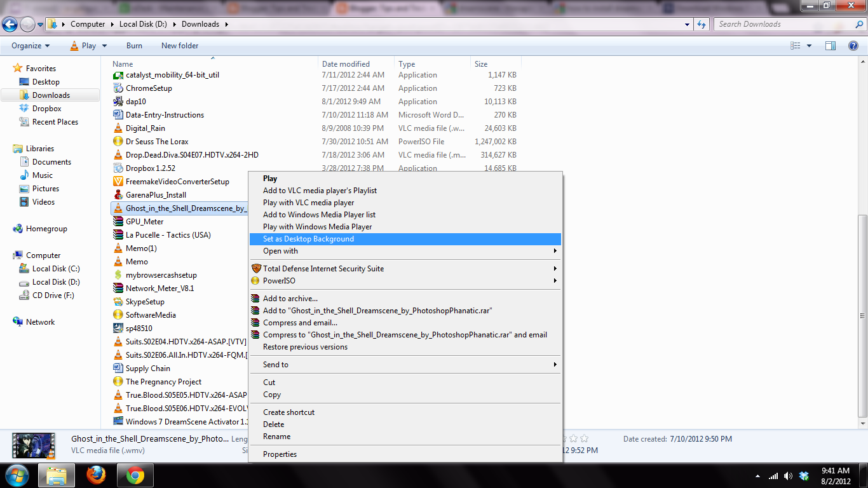The image size is (868, 488).
Task: Click the Burn toolbar button
Action: [134, 46]
